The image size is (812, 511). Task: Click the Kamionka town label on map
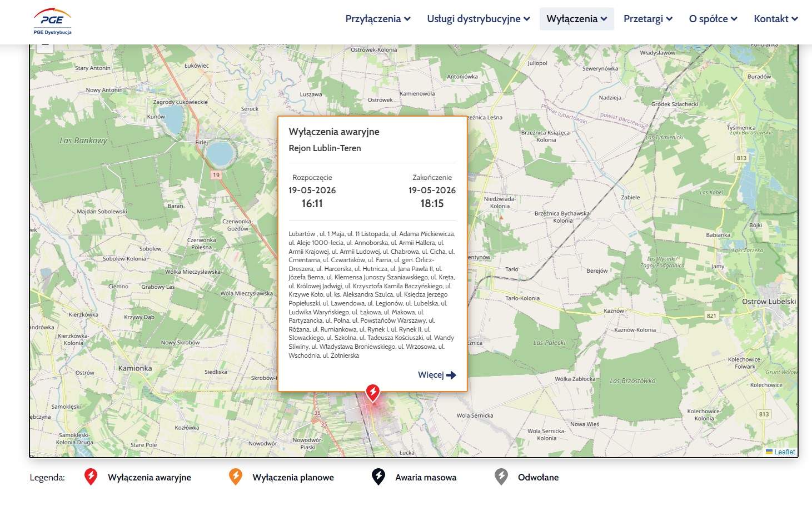(135, 368)
